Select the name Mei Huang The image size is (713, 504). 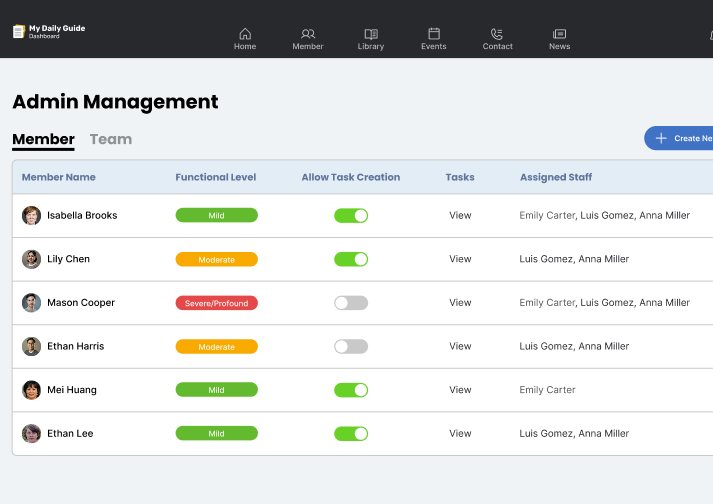click(72, 390)
